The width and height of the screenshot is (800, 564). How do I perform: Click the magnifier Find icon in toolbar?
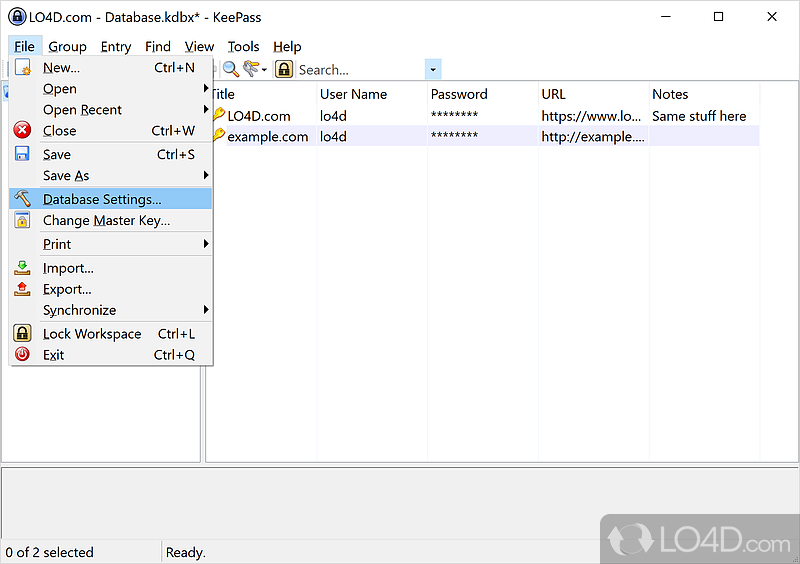[231, 69]
